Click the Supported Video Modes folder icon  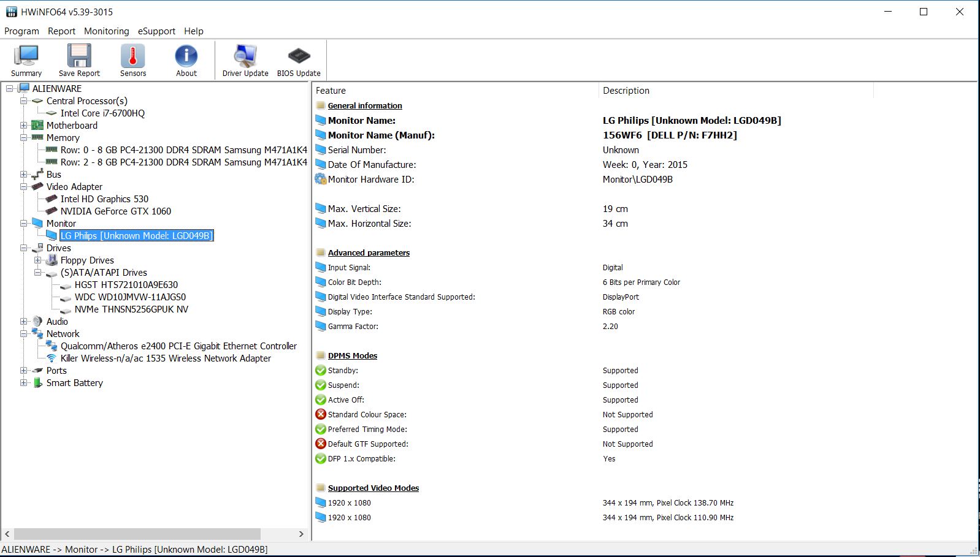point(321,488)
